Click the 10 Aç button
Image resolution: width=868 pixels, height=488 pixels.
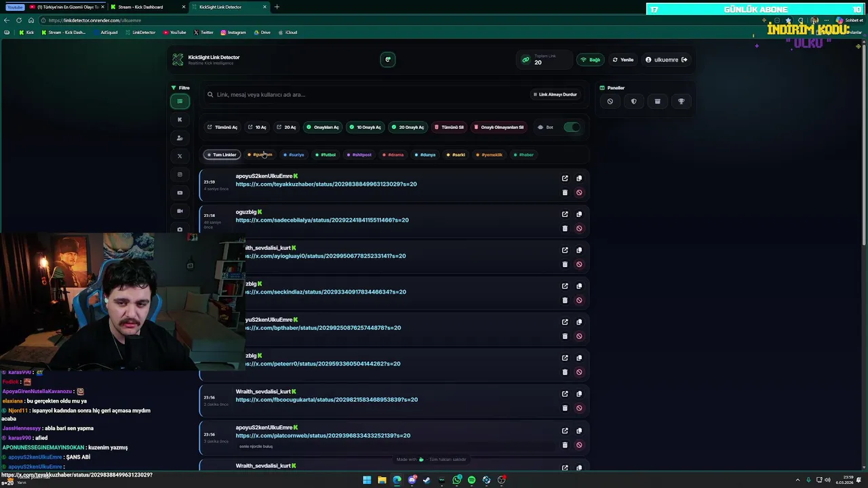tap(257, 127)
